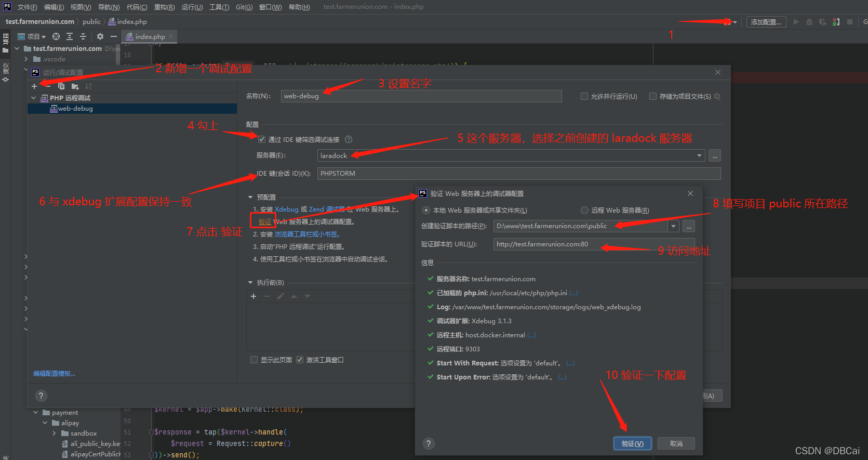
Task: Click the help question icon in run/debug dialog
Action: coord(41,396)
